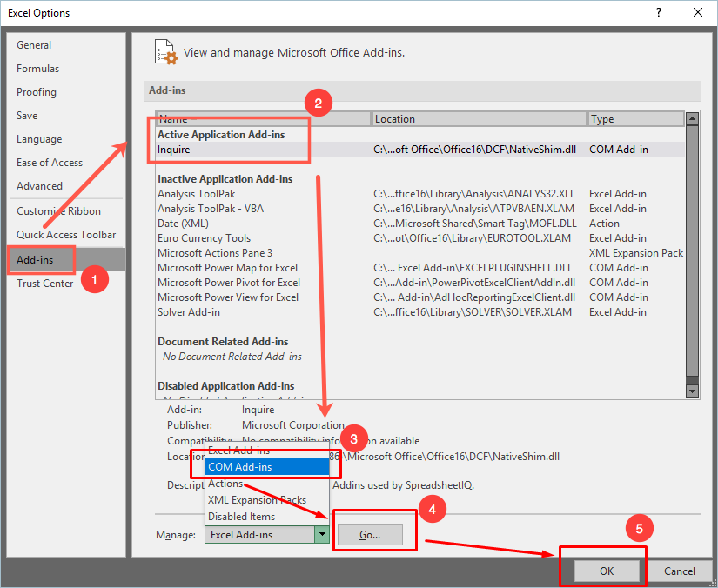Switch to the Trust Center category
Screen dimensions: 718x588
(45, 284)
